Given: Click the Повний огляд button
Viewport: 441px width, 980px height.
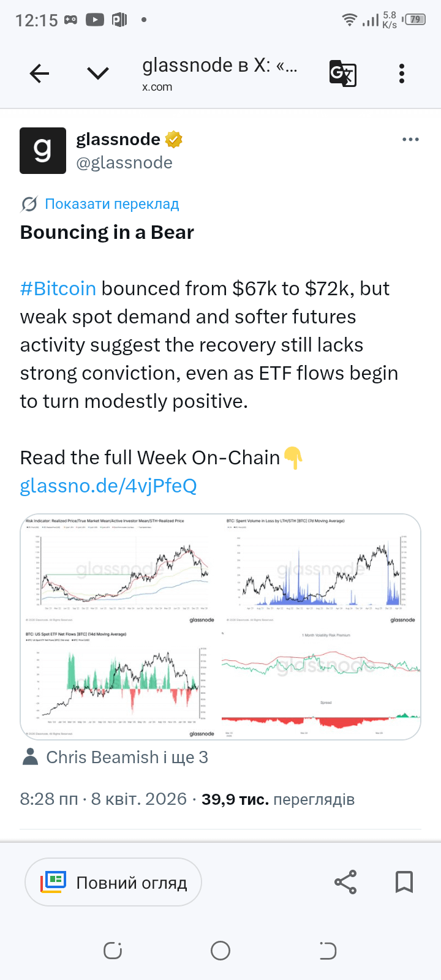Looking at the screenshot, I should 113,883.
